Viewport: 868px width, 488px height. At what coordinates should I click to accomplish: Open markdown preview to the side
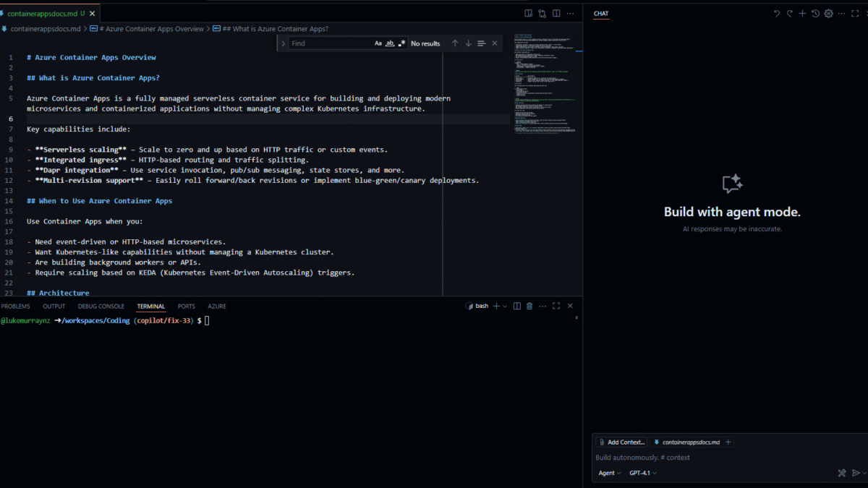tap(529, 13)
